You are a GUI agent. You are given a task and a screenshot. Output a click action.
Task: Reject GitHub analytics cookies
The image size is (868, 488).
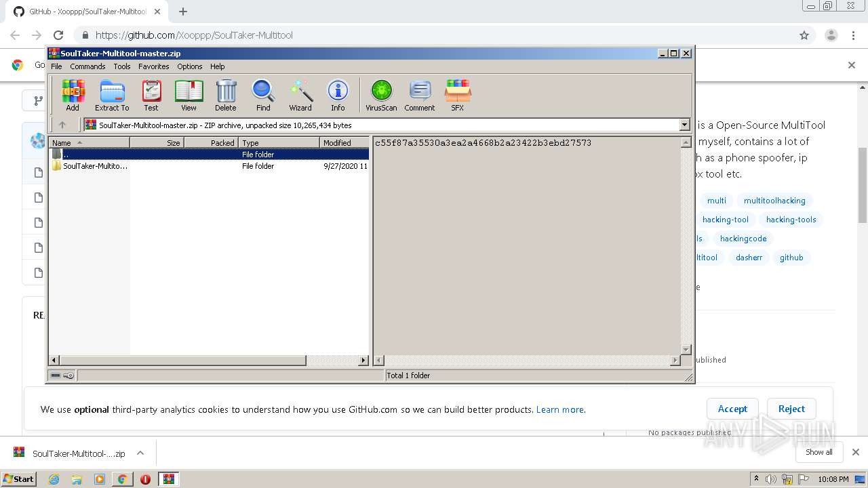pyautogui.click(x=791, y=409)
